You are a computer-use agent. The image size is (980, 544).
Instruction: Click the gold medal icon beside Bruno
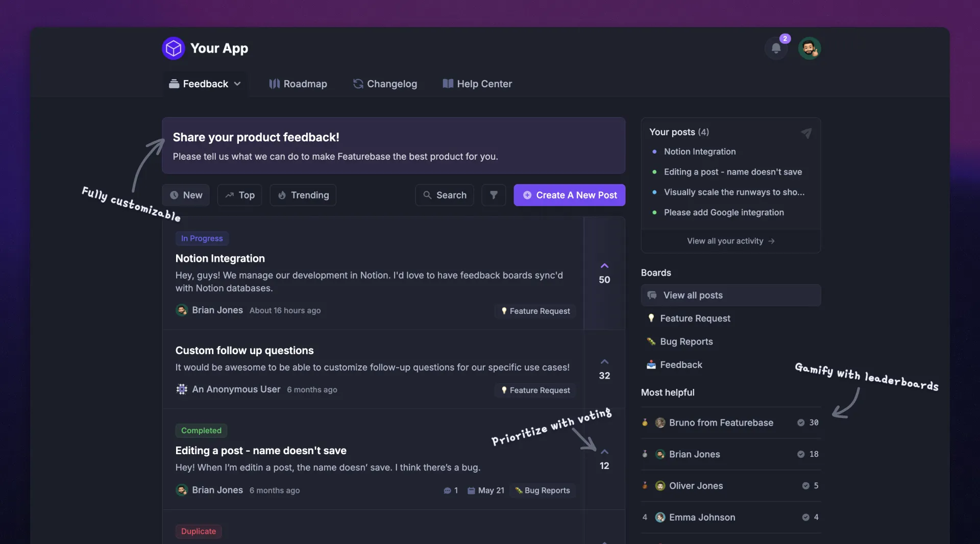coord(645,423)
